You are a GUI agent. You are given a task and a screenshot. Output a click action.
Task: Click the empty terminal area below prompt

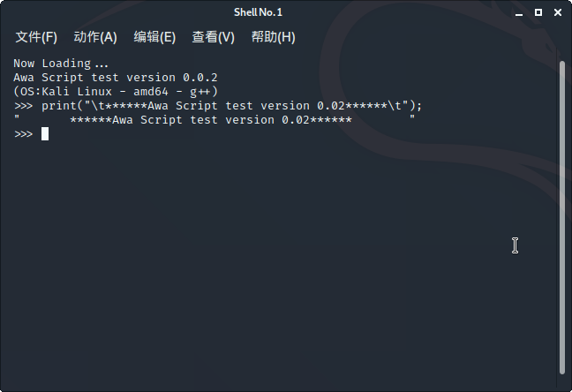(277, 263)
